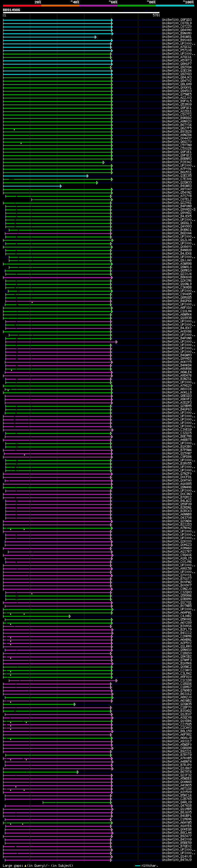
Task: Click label UniRef100_A5F8I0
Action: [x=177, y=677]
